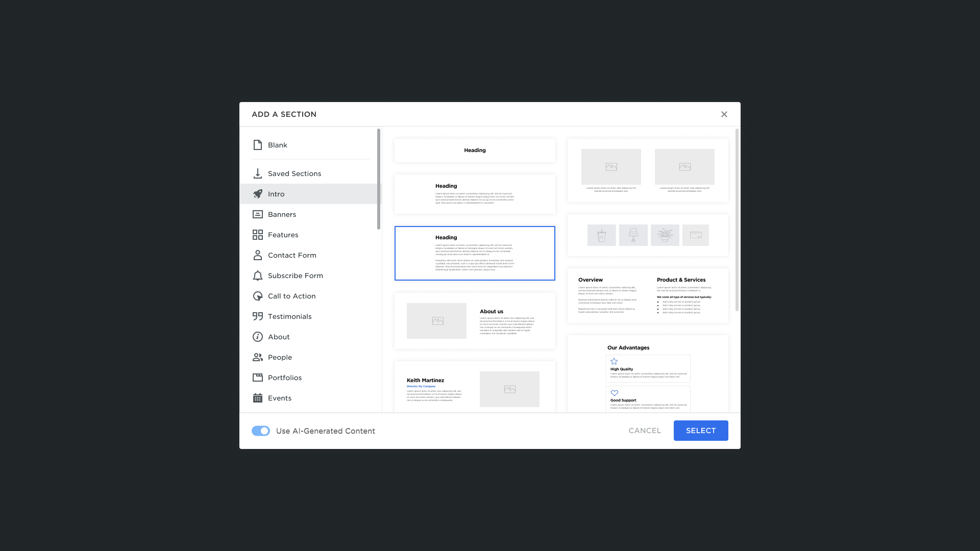This screenshot has width=980, height=551.
Task: Click the CANCEL button
Action: (645, 431)
